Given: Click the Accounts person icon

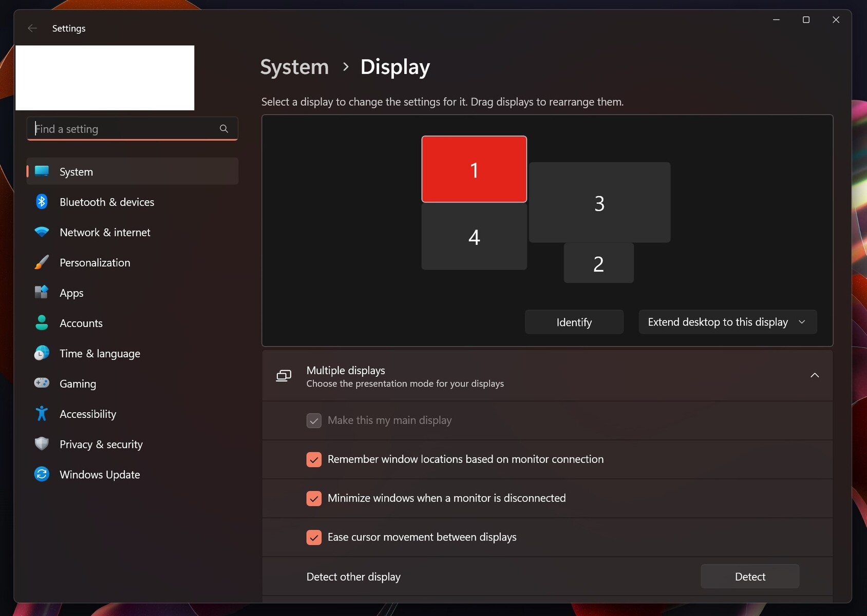Looking at the screenshot, I should pos(42,323).
